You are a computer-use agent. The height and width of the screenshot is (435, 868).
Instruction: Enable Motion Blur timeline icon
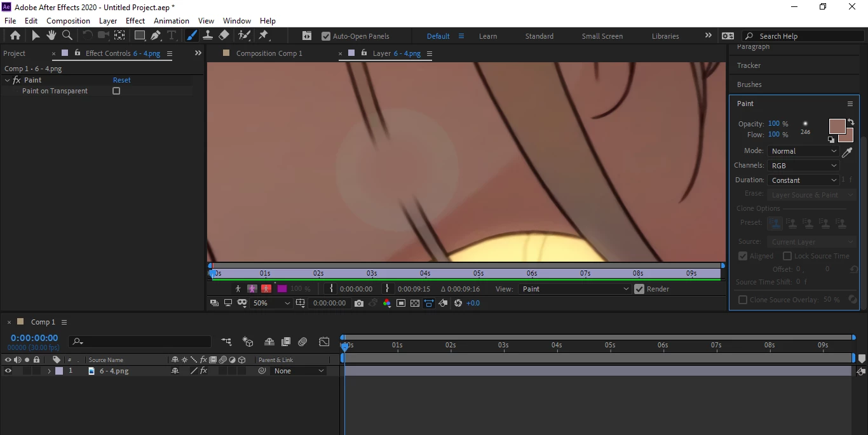click(x=302, y=342)
